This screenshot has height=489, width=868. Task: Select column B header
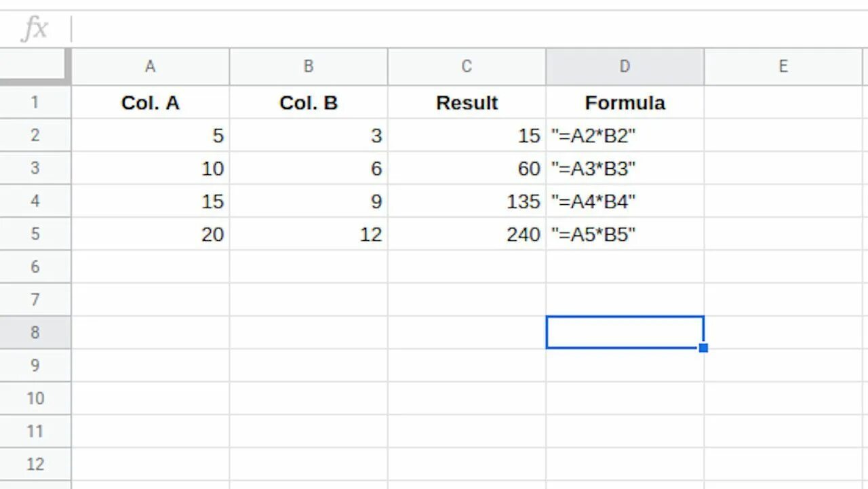click(309, 66)
